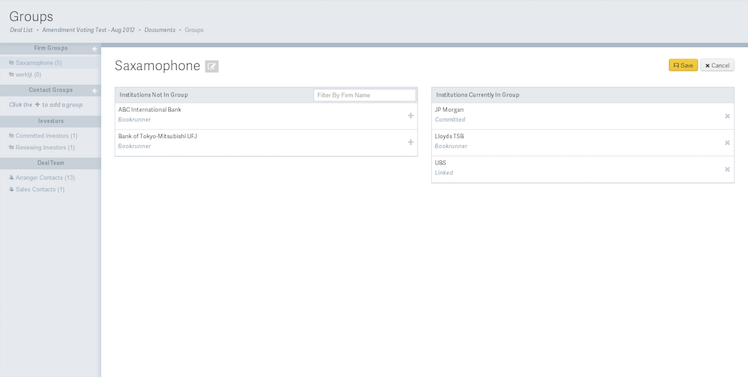Open the werkljt (0) firm group
This screenshot has width=748, height=377.
[28, 74]
